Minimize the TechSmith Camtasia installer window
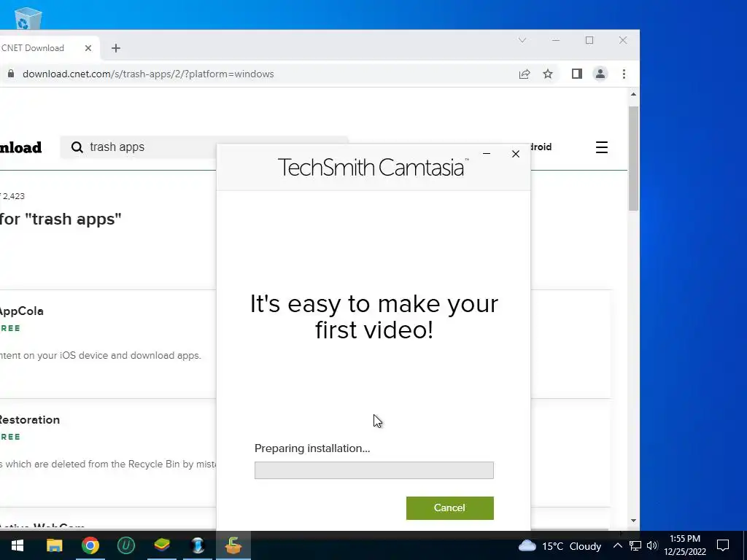Image resolution: width=747 pixels, height=560 pixels. (x=487, y=153)
